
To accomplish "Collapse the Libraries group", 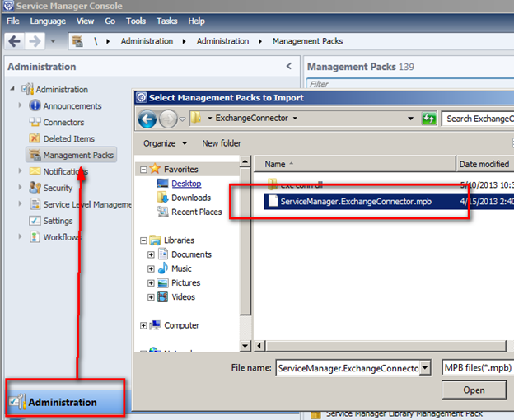I will (x=143, y=240).
